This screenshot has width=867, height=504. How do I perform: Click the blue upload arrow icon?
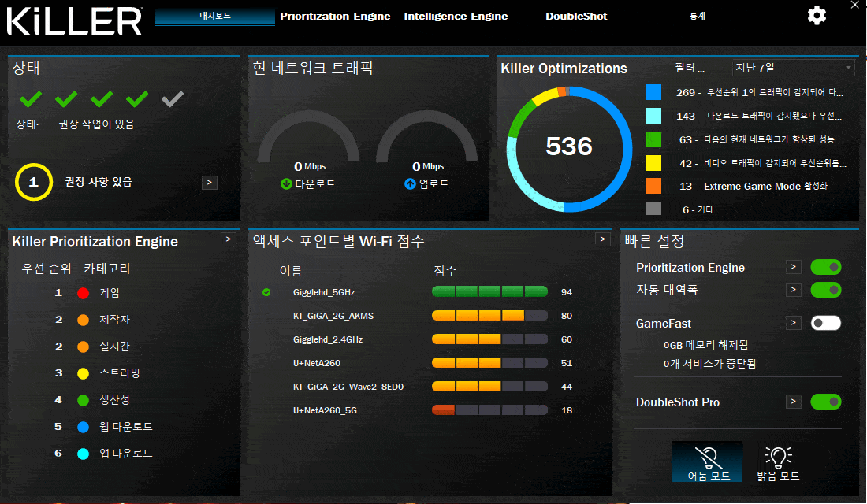pyautogui.click(x=411, y=184)
